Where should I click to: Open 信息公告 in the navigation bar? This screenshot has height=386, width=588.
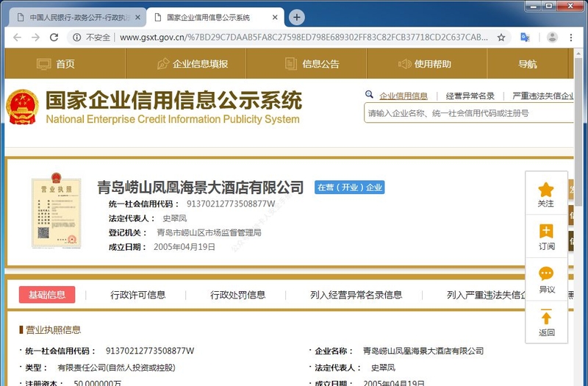[x=306, y=64]
